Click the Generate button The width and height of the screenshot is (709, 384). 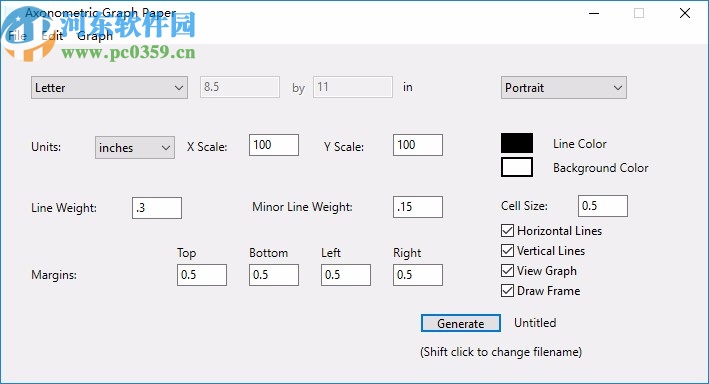click(460, 323)
